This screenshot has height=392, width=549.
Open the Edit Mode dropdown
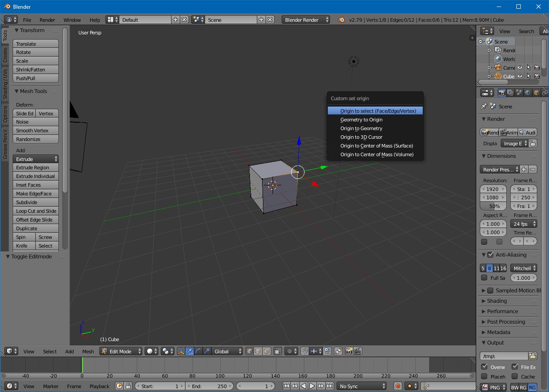(x=121, y=351)
